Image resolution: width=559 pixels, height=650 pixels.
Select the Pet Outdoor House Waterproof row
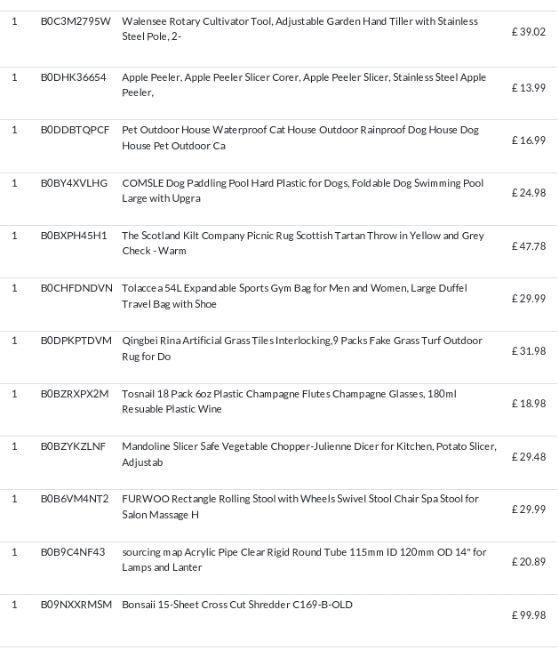(279, 146)
